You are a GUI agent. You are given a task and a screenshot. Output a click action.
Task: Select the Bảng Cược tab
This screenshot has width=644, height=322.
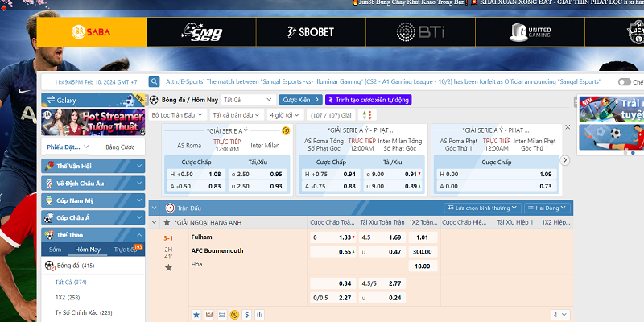pyautogui.click(x=120, y=147)
